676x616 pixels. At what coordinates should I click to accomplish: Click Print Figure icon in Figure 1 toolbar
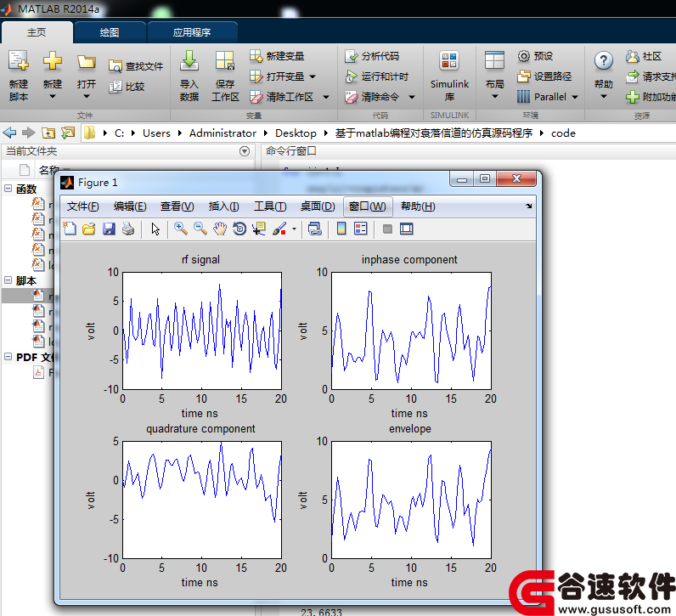pyautogui.click(x=128, y=229)
